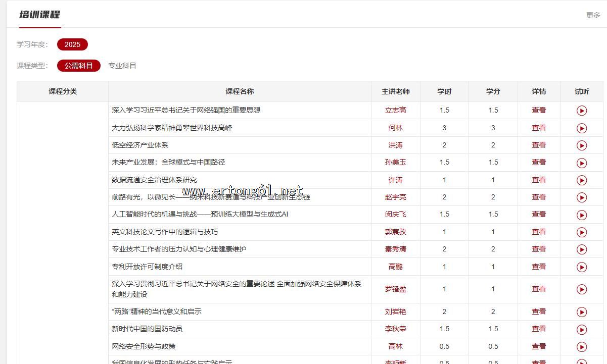Select the 公需科目 course type

pyautogui.click(x=78, y=66)
